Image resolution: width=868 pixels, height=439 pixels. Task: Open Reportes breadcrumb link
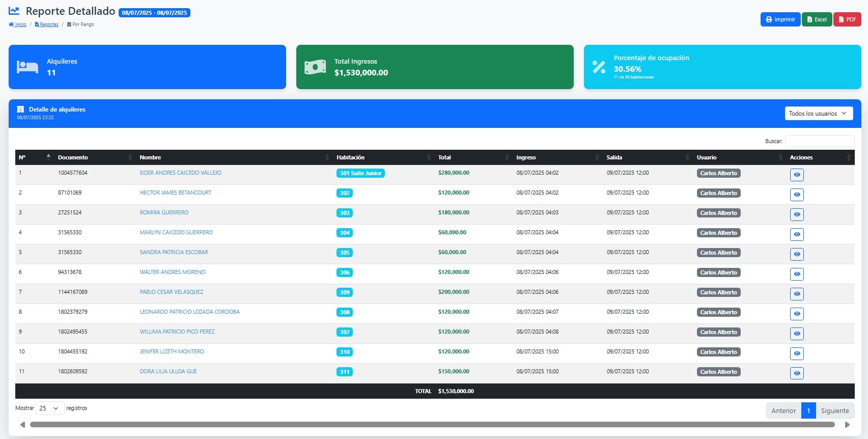[47, 24]
